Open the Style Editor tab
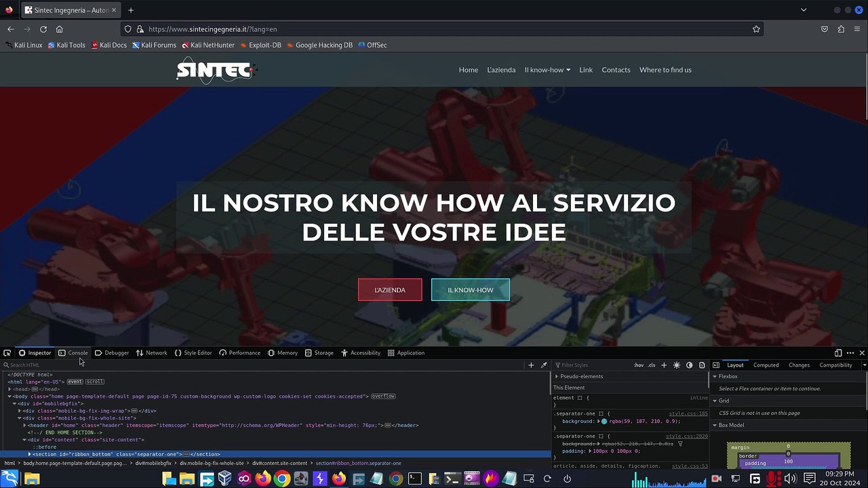This screenshot has width=868, height=488. coord(193,353)
